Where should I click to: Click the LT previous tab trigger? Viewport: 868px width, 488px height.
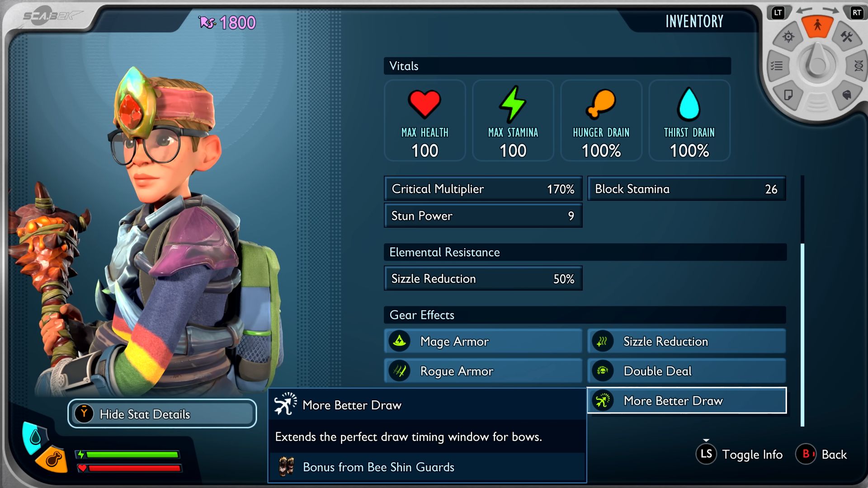click(x=778, y=13)
